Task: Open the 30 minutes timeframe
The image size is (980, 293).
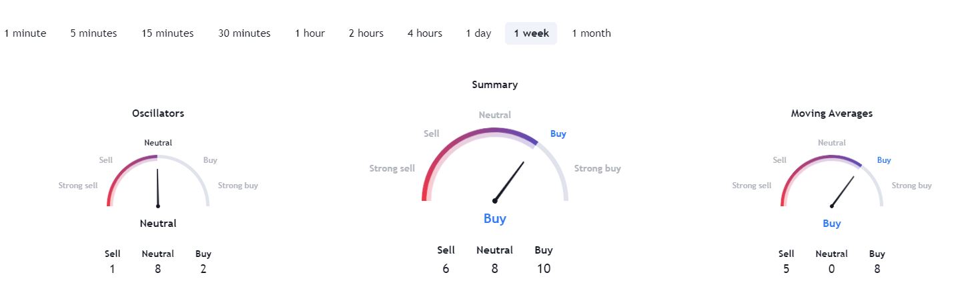Action: pos(244,33)
